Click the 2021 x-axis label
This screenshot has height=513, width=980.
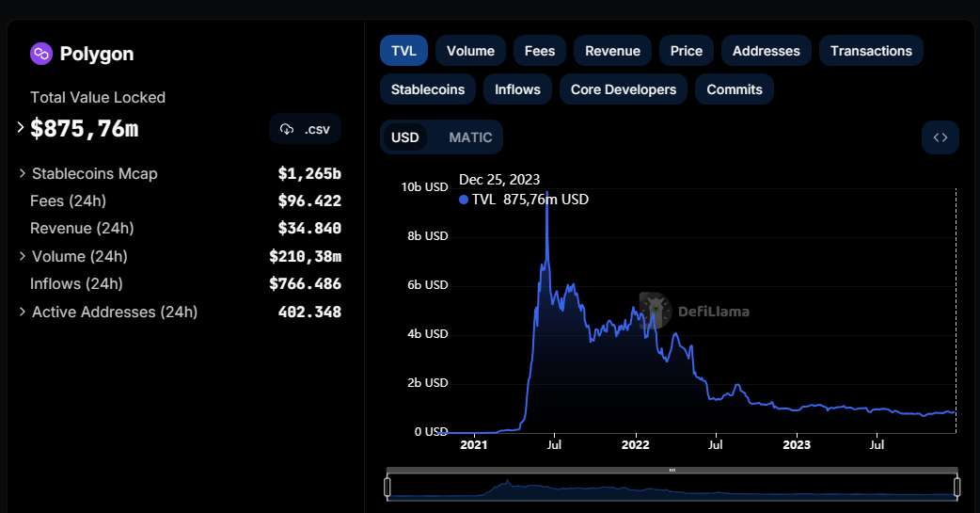pos(474,445)
